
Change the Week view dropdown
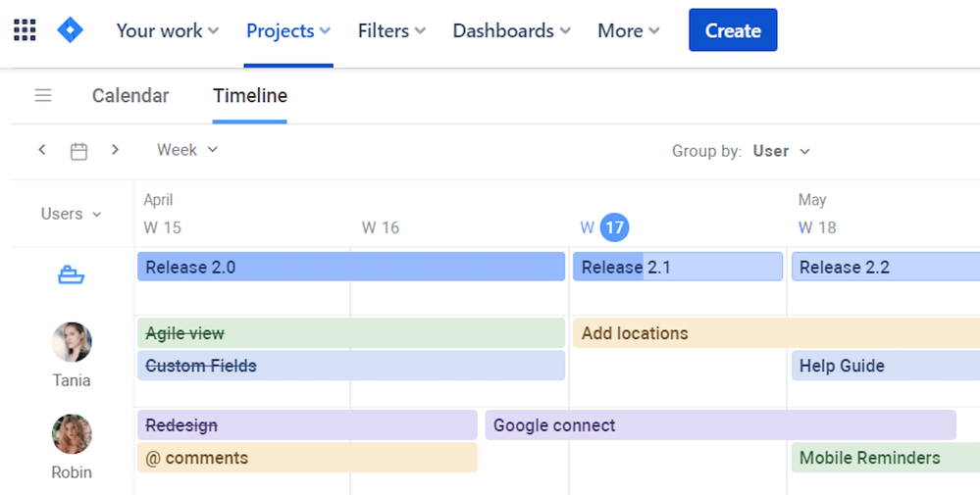point(186,150)
